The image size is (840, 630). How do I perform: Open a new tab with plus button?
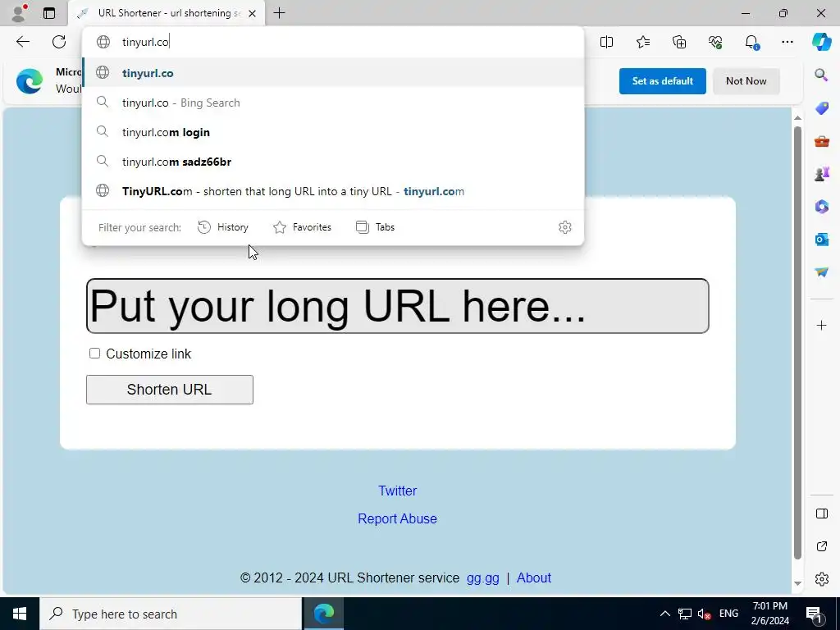pos(279,13)
